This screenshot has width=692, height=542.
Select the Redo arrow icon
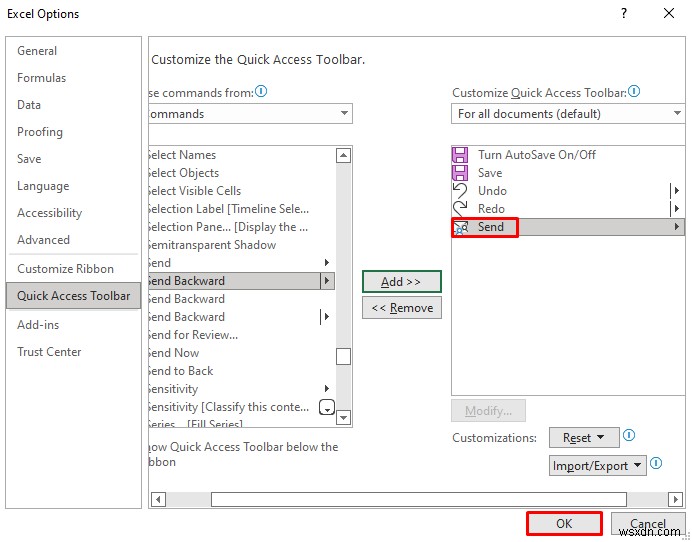(460, 209)
